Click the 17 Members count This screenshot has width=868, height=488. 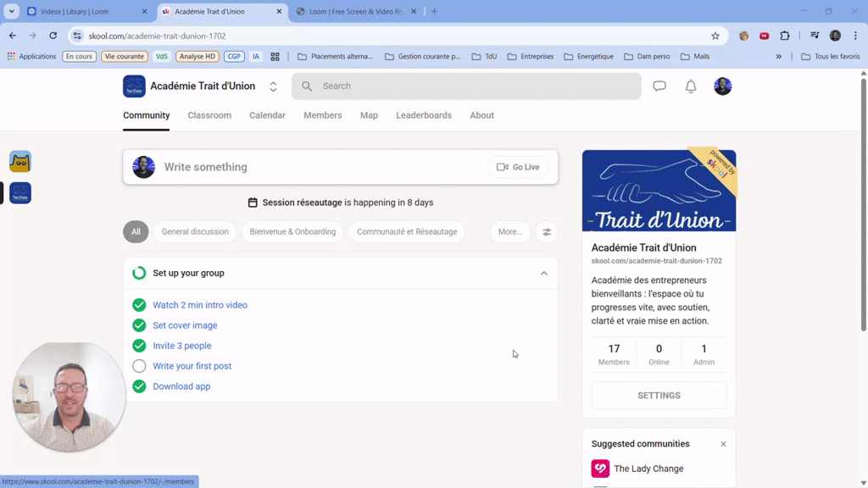pyautogui.click(x=614, y=355)
